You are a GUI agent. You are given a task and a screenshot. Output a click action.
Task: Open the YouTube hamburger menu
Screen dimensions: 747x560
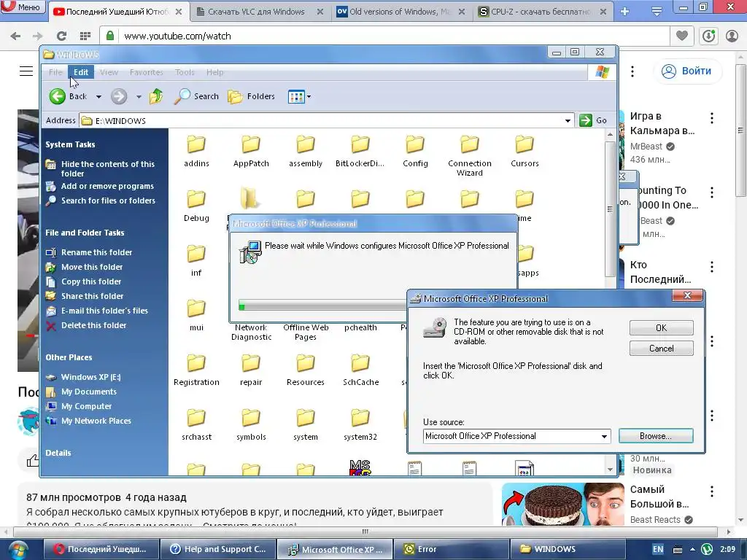click(26, 71)
